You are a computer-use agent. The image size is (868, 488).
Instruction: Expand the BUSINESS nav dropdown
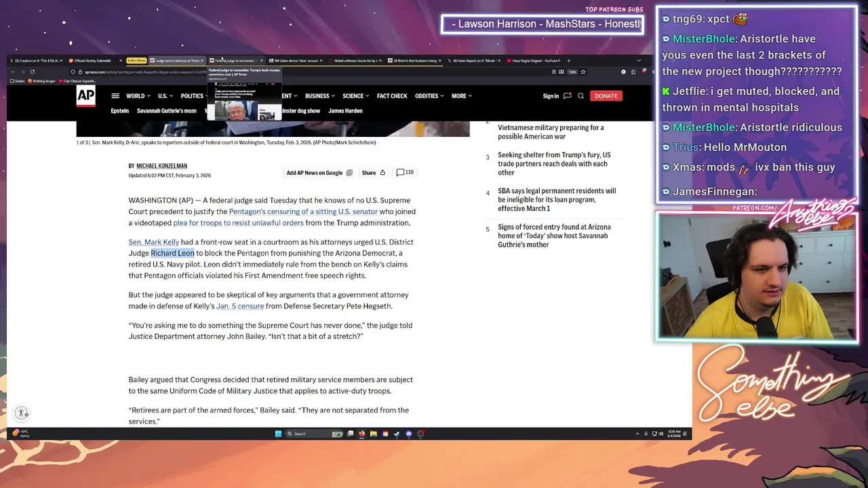coord(320,96)
